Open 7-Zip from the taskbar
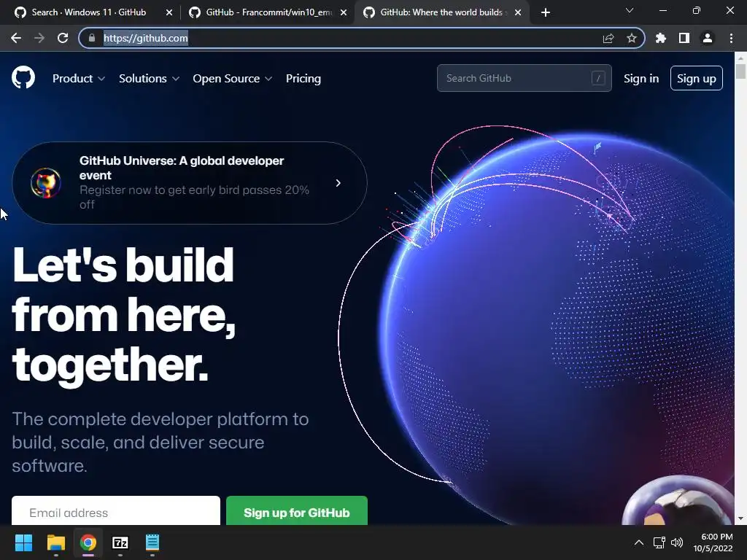Screen dimensions: 747x560 point(120,542)
